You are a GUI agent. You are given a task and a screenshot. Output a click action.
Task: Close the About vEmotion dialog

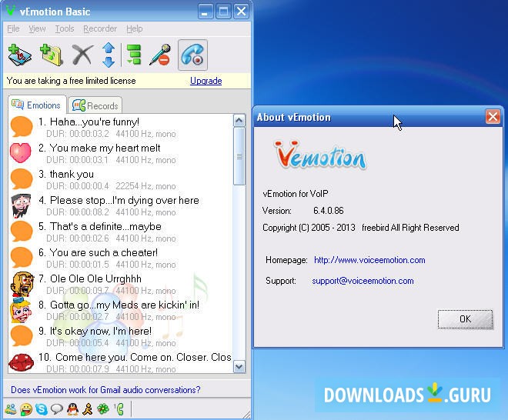pyautogui.click(x=493, y=117)
